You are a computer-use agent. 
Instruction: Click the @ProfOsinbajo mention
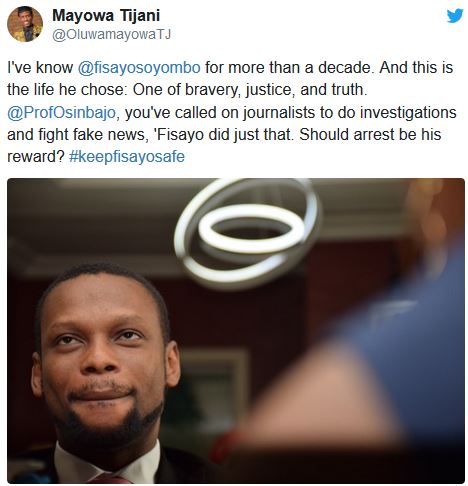(61, 113)
